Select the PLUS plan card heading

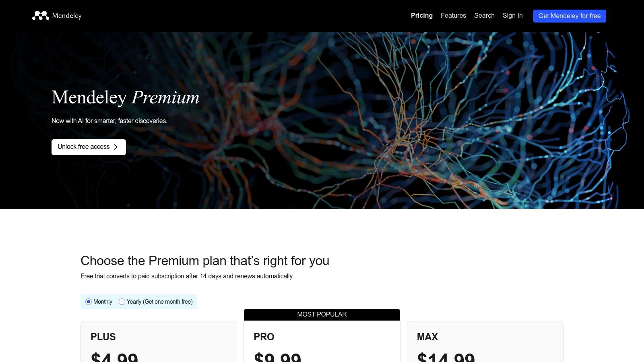pyautogui.click(x=103, y=337)
